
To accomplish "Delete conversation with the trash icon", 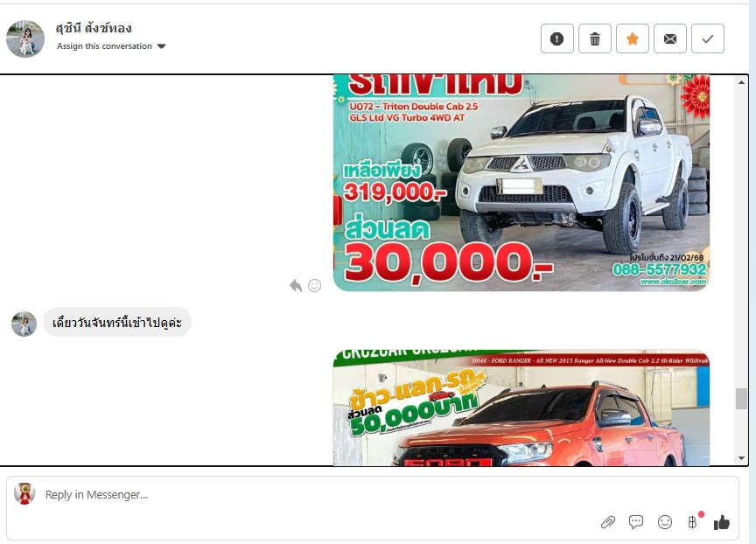I will click(594, 38).
